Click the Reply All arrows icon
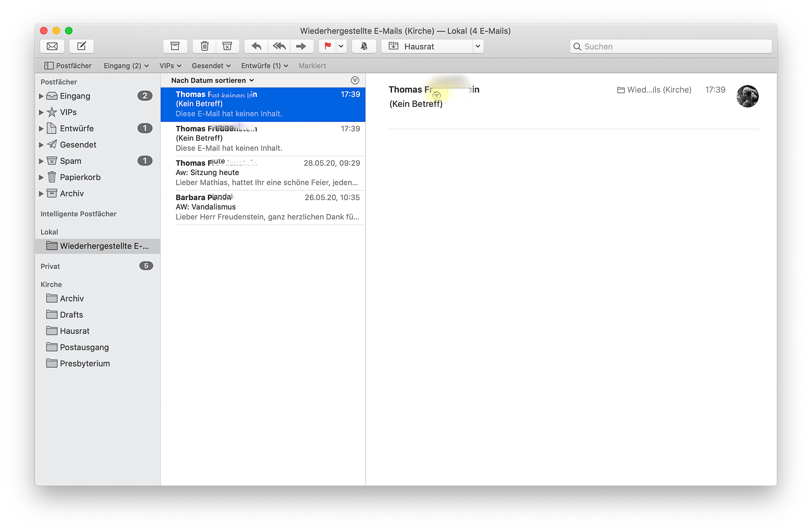The height and width of the screenshot is (532, 812). [x=279, y=46]
